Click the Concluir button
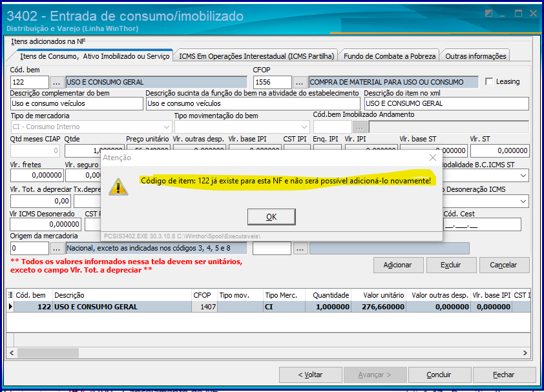This screenshot has height=392, width=544. [439, 375]
